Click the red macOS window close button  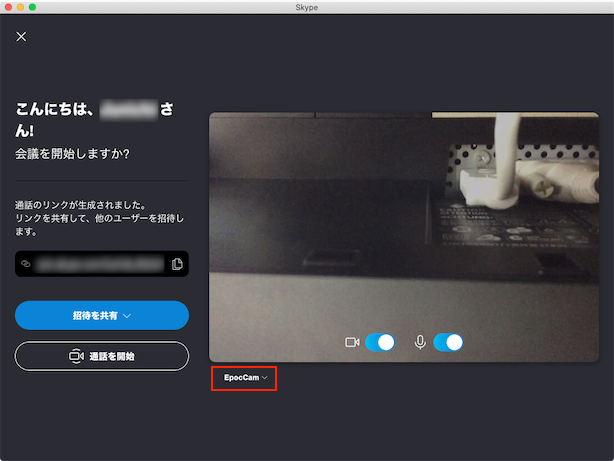(9, 7)
